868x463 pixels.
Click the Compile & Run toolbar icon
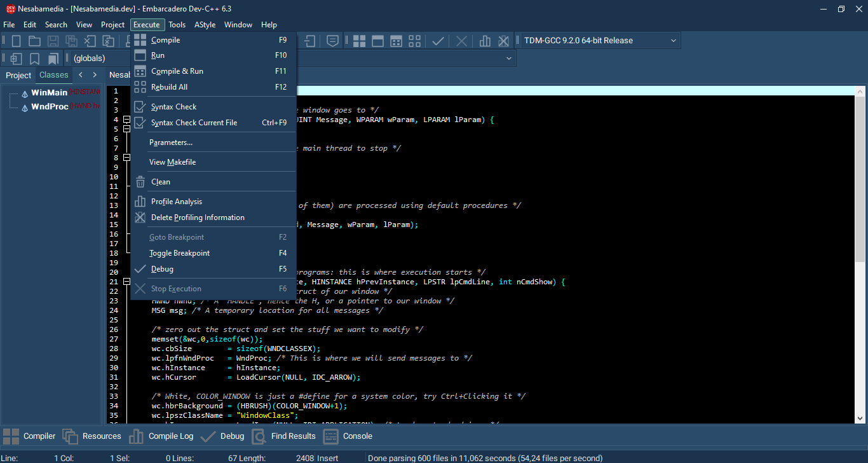pos(396,41)
